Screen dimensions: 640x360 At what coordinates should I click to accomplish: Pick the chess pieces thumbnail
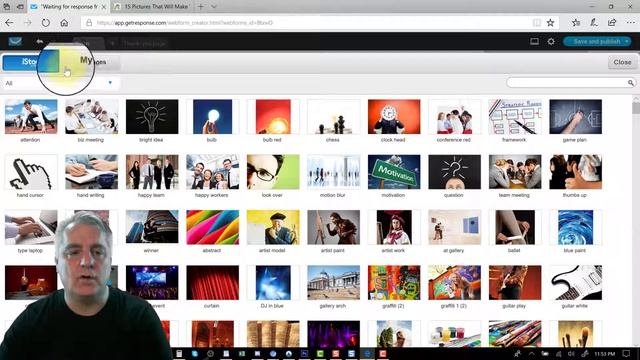point(333,116)
